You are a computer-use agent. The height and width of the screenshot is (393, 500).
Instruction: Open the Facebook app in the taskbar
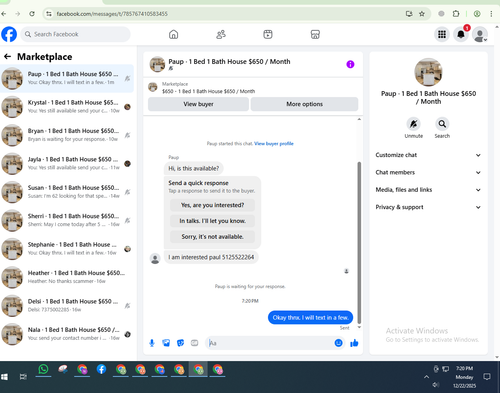[101, 369]
